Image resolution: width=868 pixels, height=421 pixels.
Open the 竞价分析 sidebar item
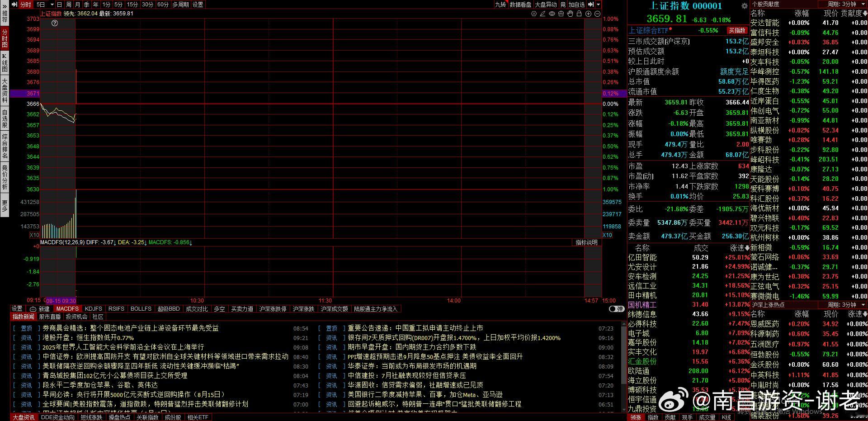(5, 177)
